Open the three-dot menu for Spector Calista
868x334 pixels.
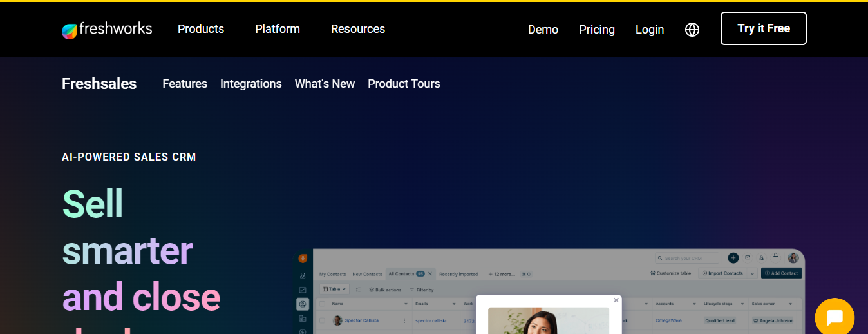(x=404, y=320)
